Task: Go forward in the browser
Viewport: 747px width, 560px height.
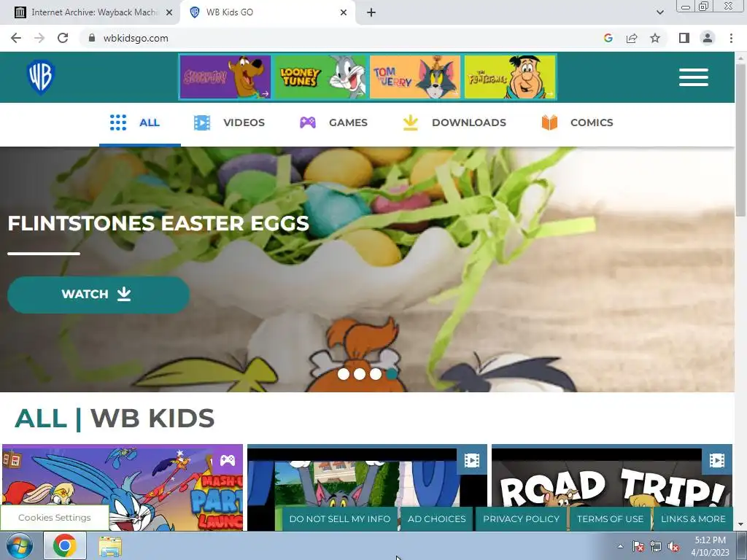Action: point(39,38)
